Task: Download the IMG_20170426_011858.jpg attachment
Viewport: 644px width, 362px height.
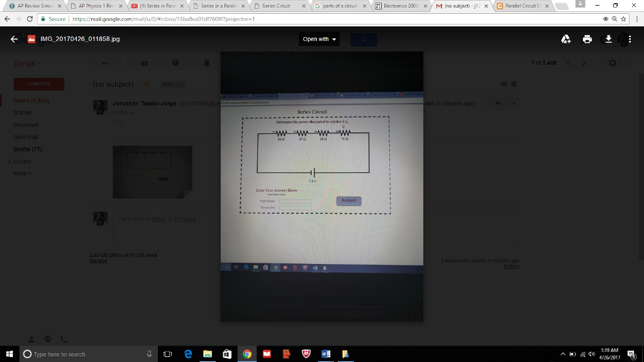Action: click(x=608, y=38)
